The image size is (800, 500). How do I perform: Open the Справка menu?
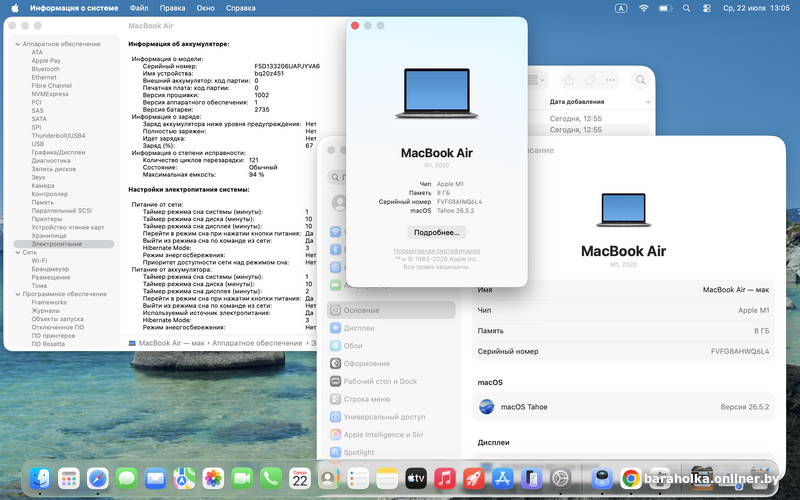coord(240,8)
